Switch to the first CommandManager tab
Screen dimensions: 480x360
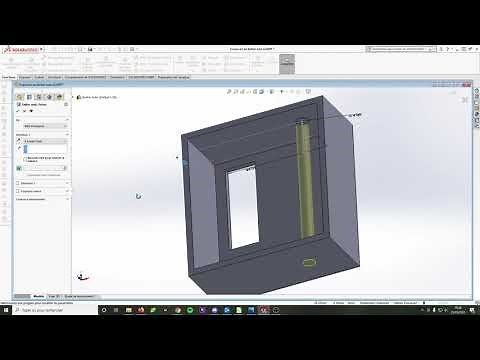point(9,77)
